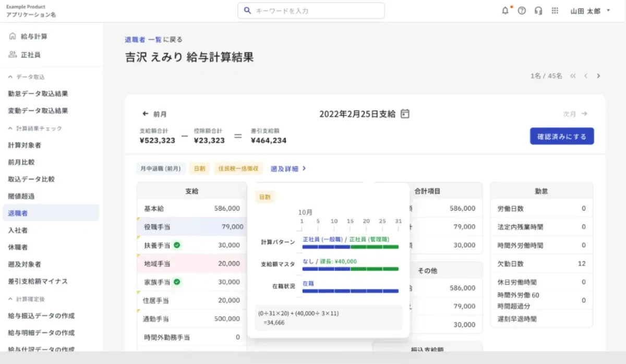Go to next employee chevron
626x364 pixels.
click(598, 76)
